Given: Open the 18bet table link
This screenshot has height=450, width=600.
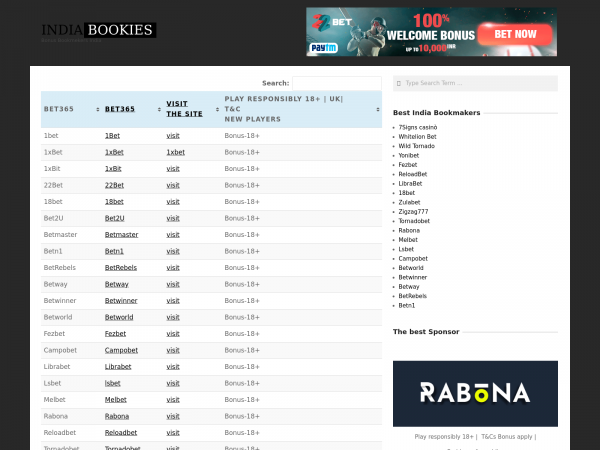Looking at the screenshot, I should pyautogui.click(x=114, y=201).
